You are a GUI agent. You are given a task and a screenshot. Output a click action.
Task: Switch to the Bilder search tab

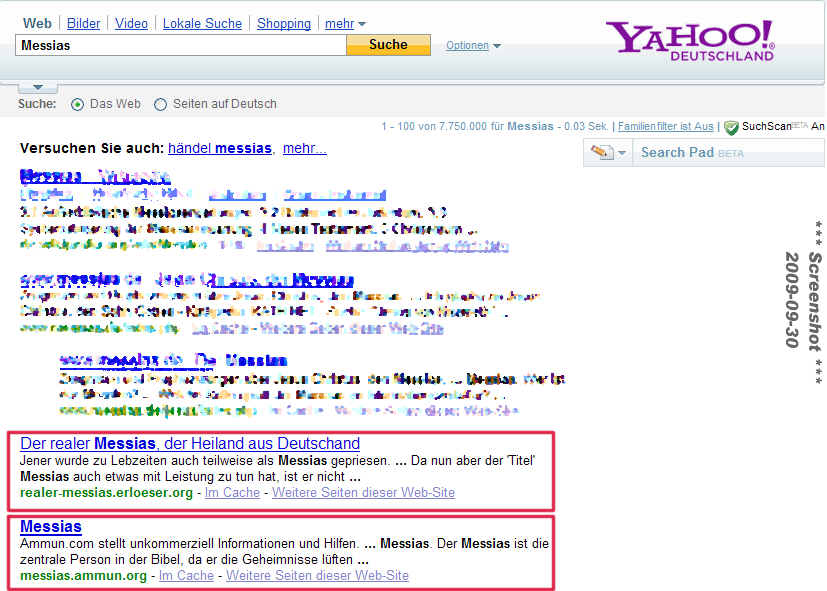point(83,24)
